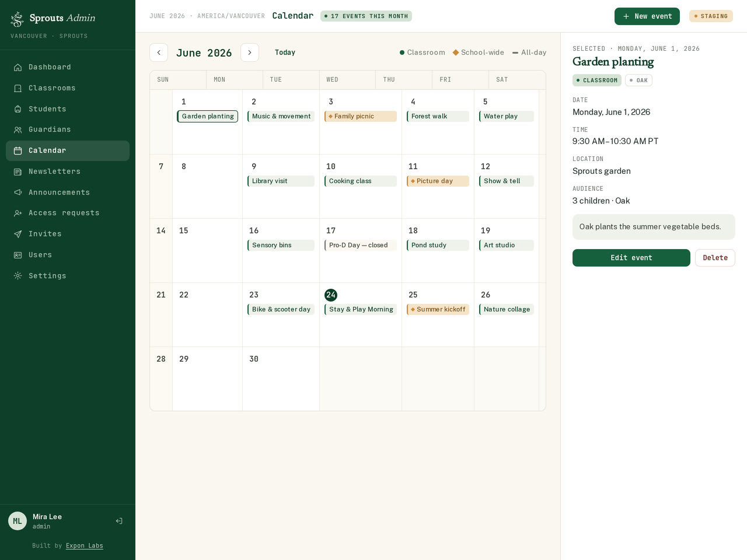Open the Students page
Screen dimensions: 747x560
click(68, 109)
